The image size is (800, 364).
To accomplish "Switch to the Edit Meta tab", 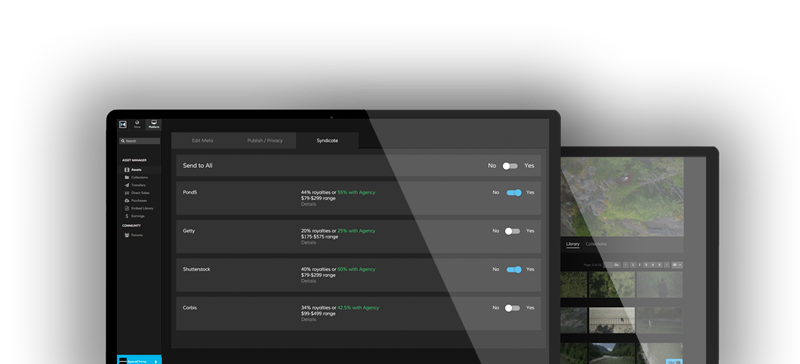I will click(203, 140).
